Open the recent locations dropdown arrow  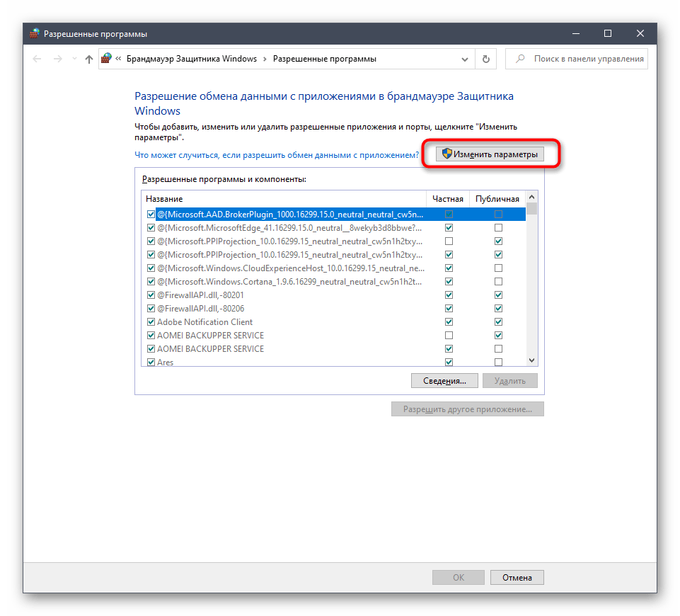(x=73, y=59)
